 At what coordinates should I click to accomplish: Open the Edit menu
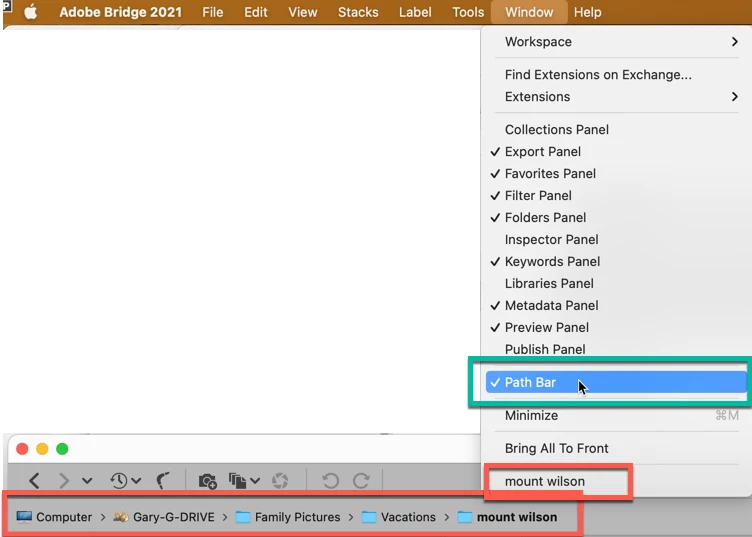(x=256, y=12)
